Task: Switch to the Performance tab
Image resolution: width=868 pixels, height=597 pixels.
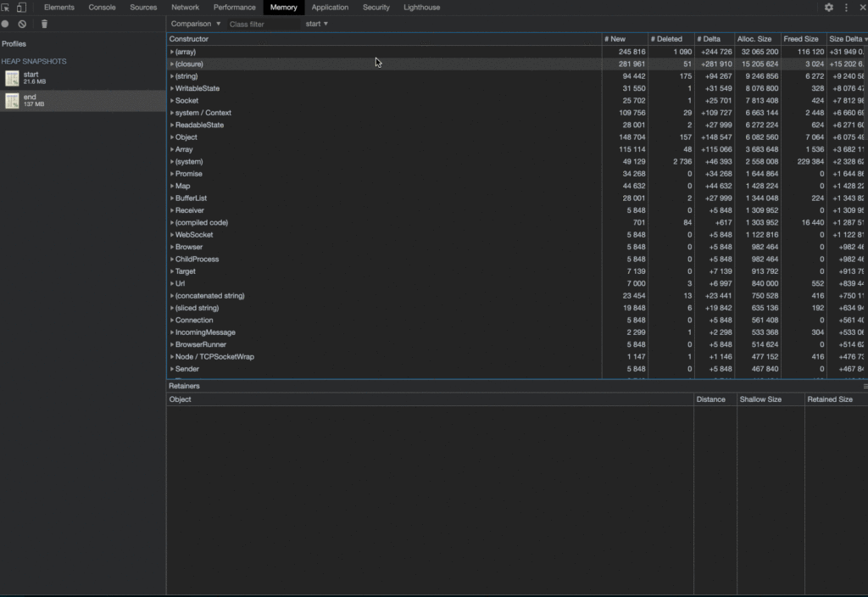Action: click(x=234, y=8)
